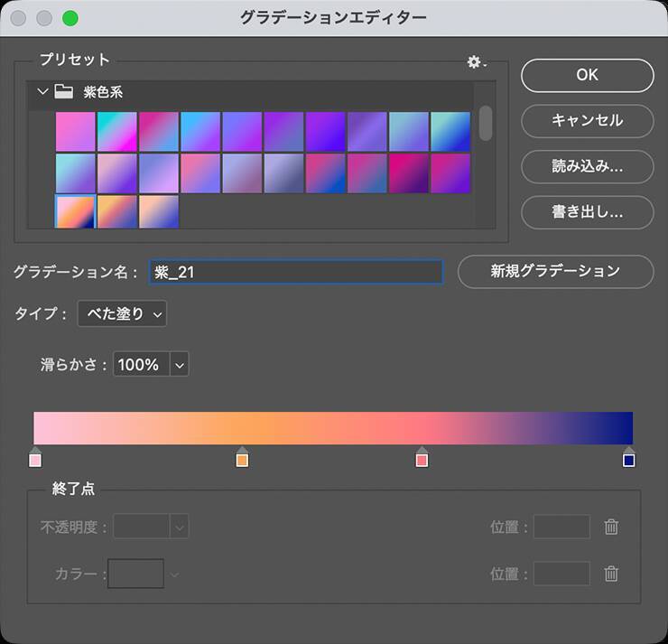The height and width of the screenshot is (644, 668).
Task: Select first-row cyan-to-magenta preset thumbnail
Action: tap(117, 132)
